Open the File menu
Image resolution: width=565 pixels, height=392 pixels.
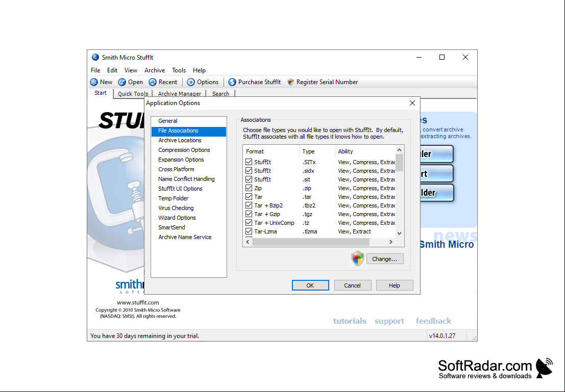click(x=95, y=70)
